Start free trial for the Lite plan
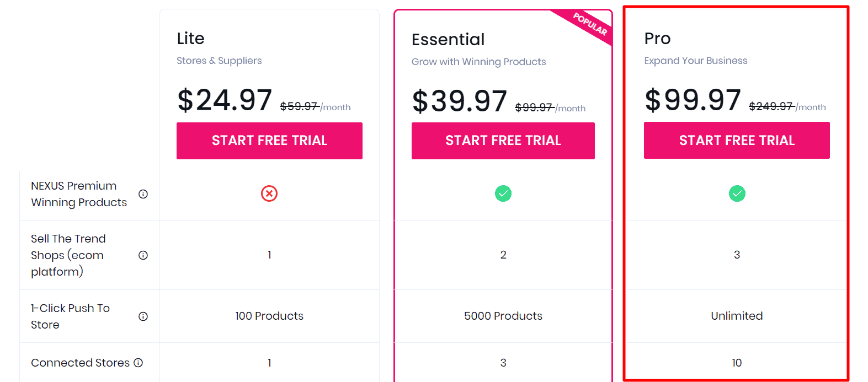Viewport: 868px width, 382px height. click(269, 141)
